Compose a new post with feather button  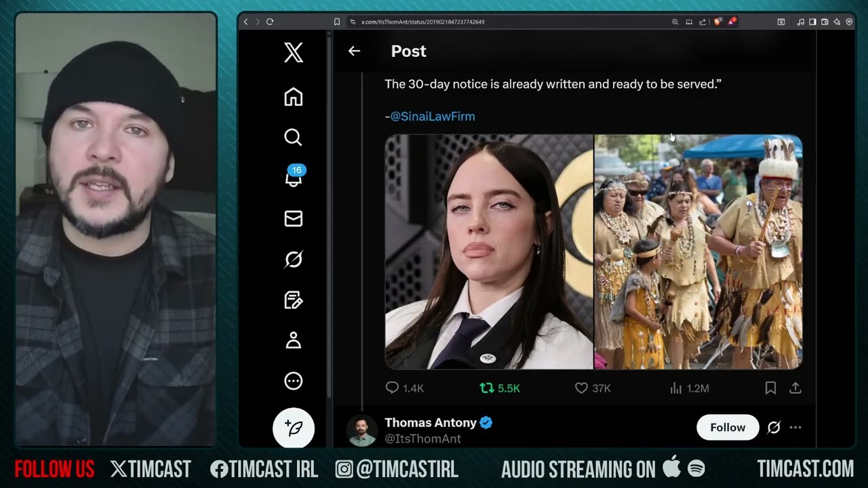[294, 428]
